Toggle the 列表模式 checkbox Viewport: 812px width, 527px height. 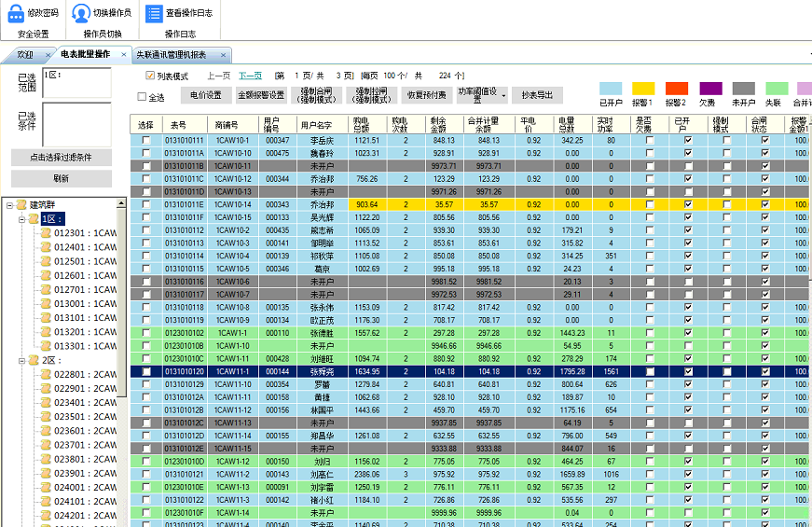pyautogui.click(x=150, y=76)
